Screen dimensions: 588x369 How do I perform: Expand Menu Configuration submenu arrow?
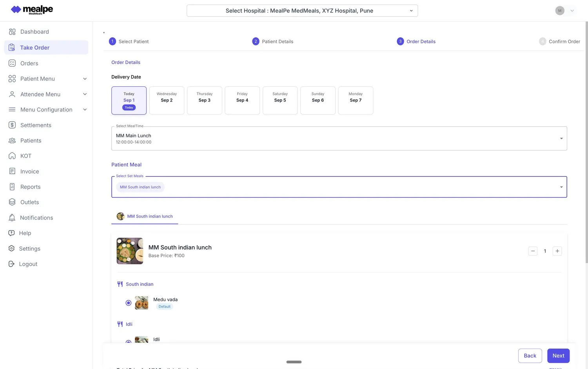[x=85, y=109]
